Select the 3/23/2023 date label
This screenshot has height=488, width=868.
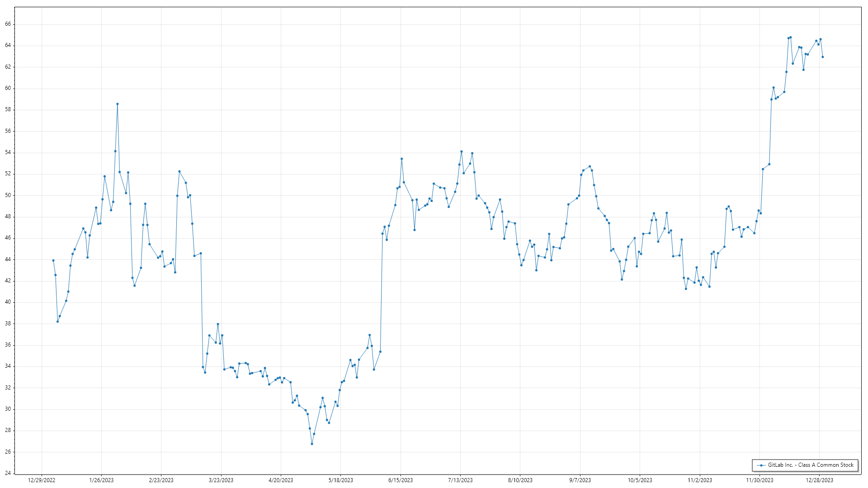coord(221,480)
